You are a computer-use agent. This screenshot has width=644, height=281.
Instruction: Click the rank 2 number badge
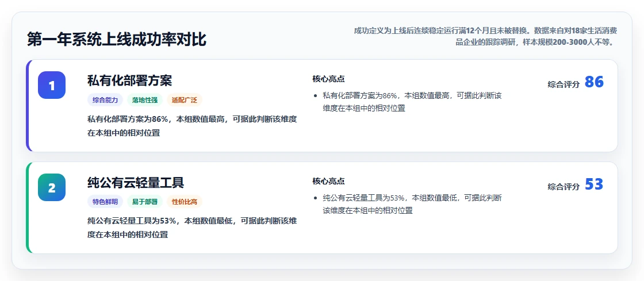[x=52, y=187]
